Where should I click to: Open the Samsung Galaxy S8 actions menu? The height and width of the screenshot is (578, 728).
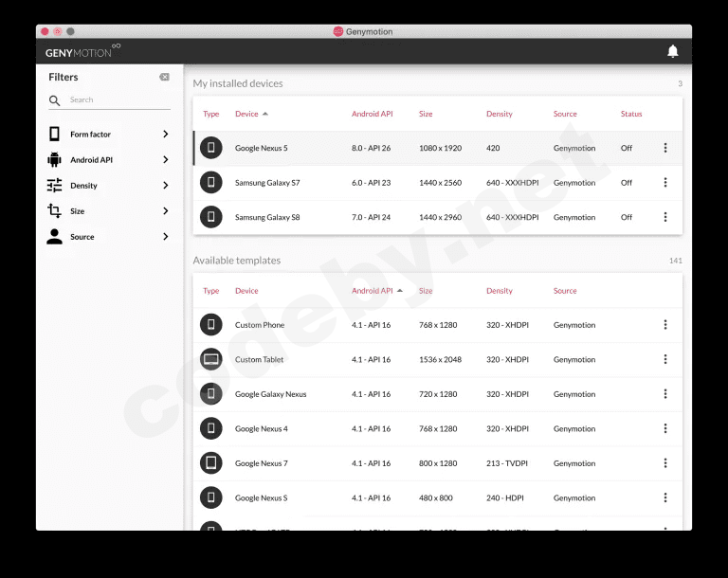[x=665, y=217]
